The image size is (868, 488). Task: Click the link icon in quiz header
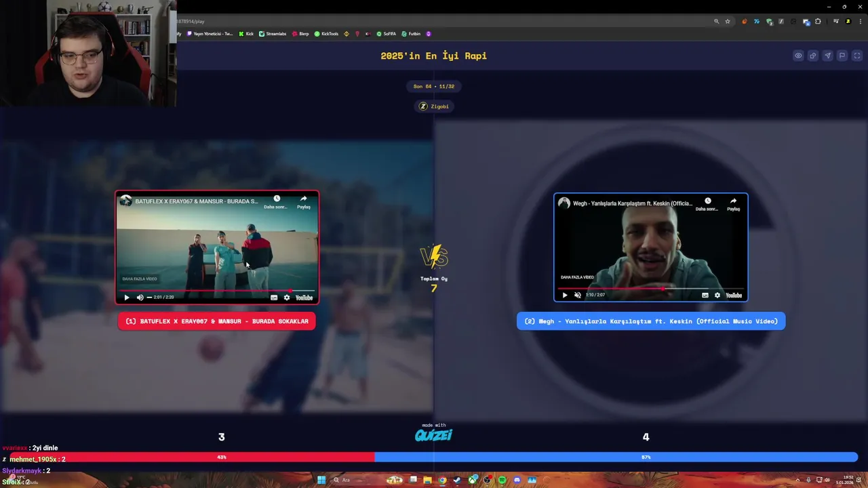812,56
